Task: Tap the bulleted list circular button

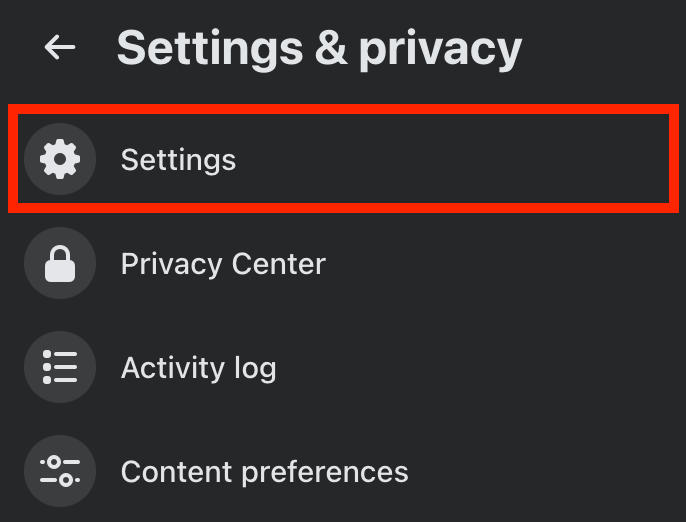Action: (x=60, y=367)
